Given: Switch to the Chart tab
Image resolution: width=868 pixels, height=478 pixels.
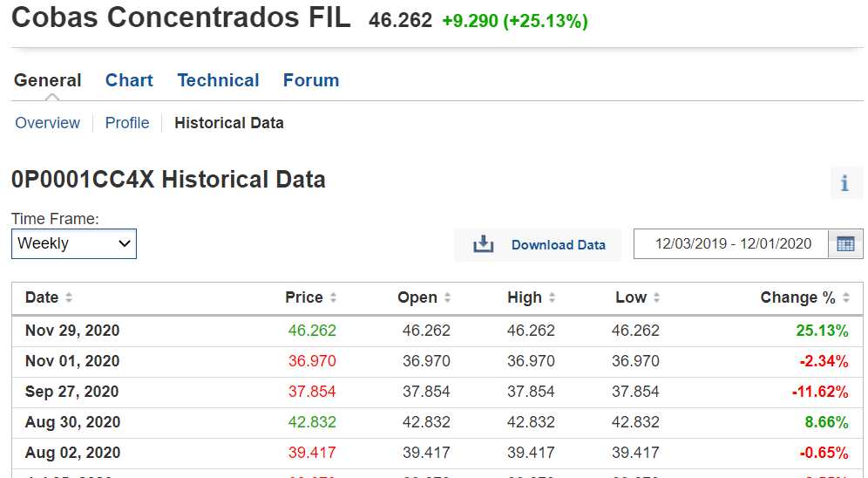Looking at the screenshot, I should (x=129, y=80).
